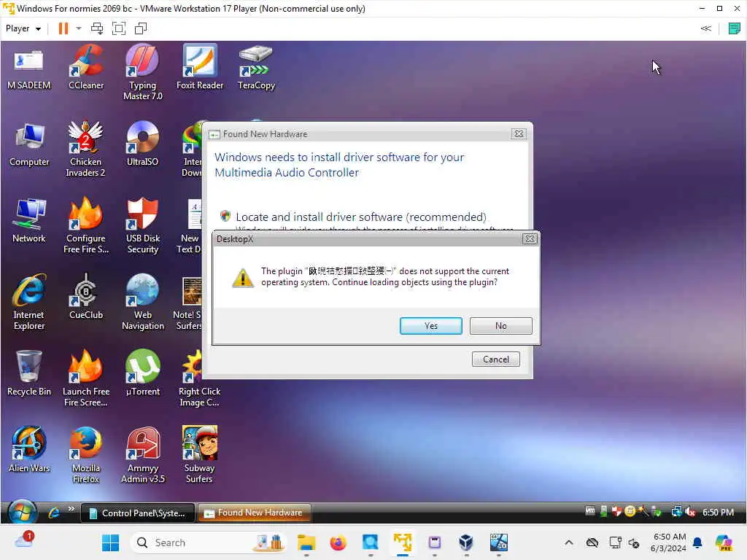Viewport: 747px width, 560px height.
Task: Open the Recycle Bin
Action: pos(29,374)
